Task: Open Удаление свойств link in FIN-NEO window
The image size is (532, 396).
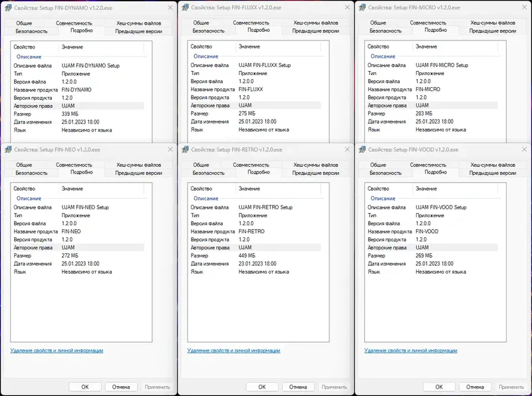Action: pyautogui.click(x=57, y=351)
